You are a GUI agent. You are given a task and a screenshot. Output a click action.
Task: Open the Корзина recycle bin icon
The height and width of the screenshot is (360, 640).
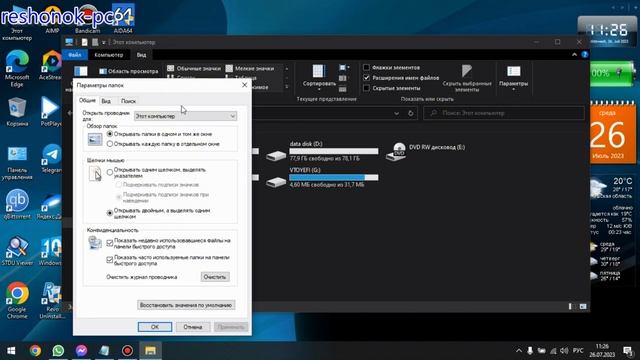(17, 111)
